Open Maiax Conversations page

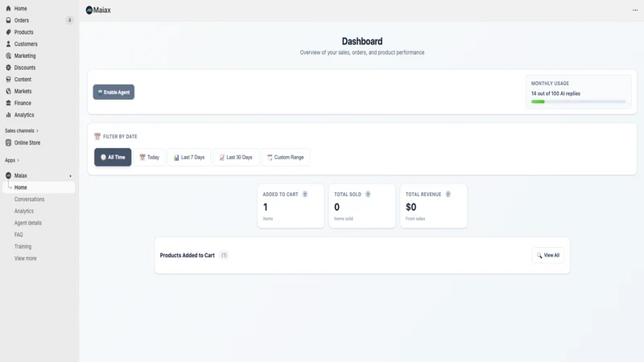point(29,199)
